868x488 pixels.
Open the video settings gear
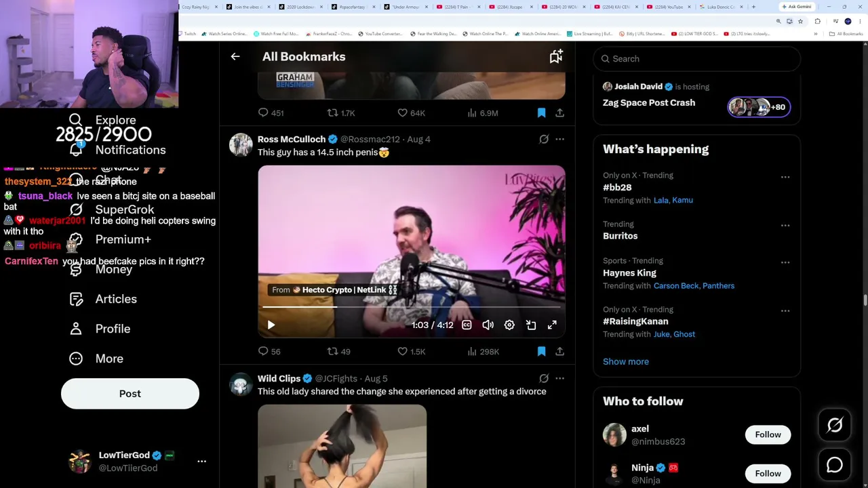click(509, 325)
